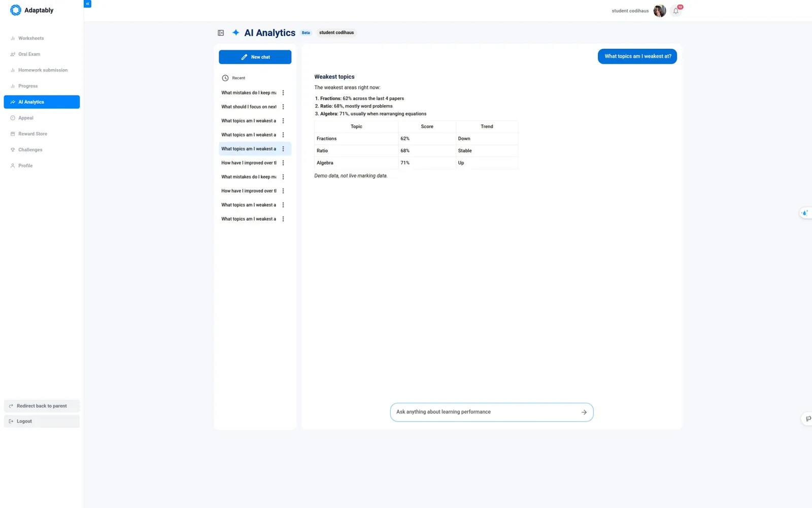Open the megaphone feedback widget
This screenshot has width=812, height=508.
807,419
